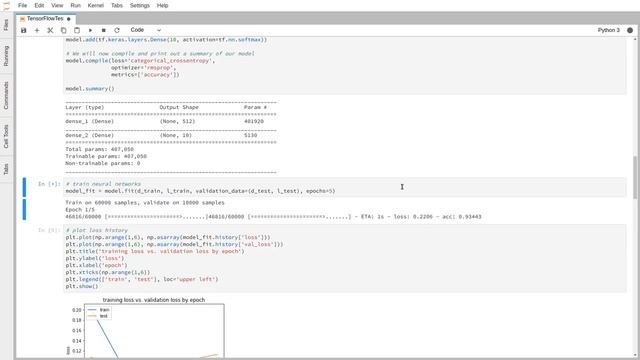
Task: Open the Edit menu
Action: (x=39, y=5)
